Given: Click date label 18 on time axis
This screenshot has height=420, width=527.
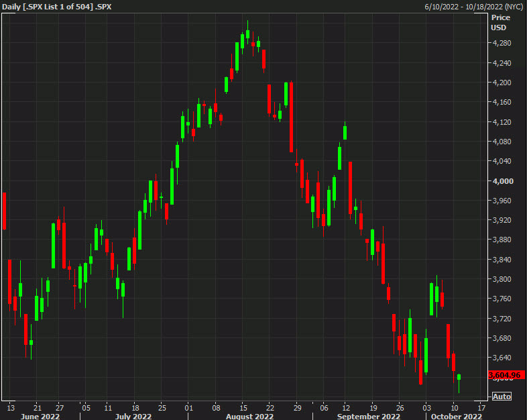Looking at the screenshot, I should (x=135, y=408).
